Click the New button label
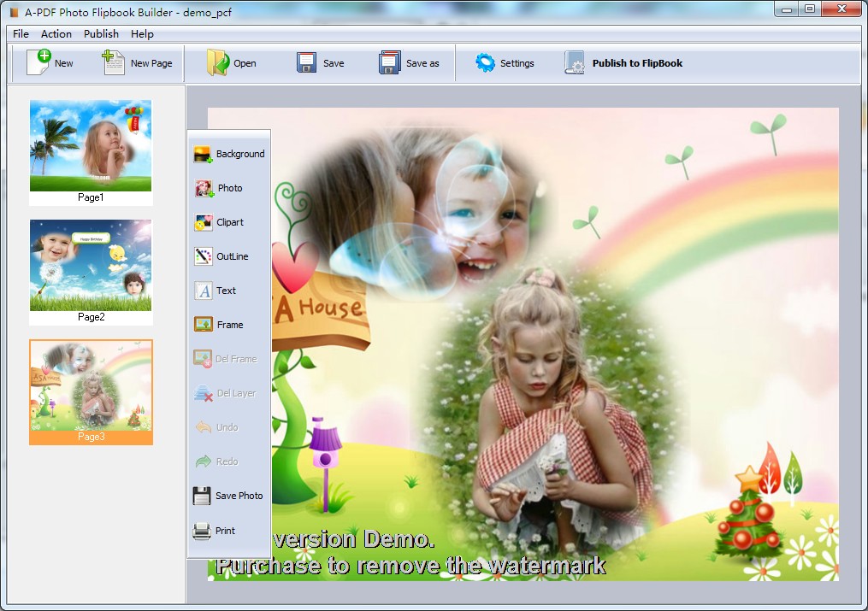This screenshot has height=611, width=868. coord(63,63)
